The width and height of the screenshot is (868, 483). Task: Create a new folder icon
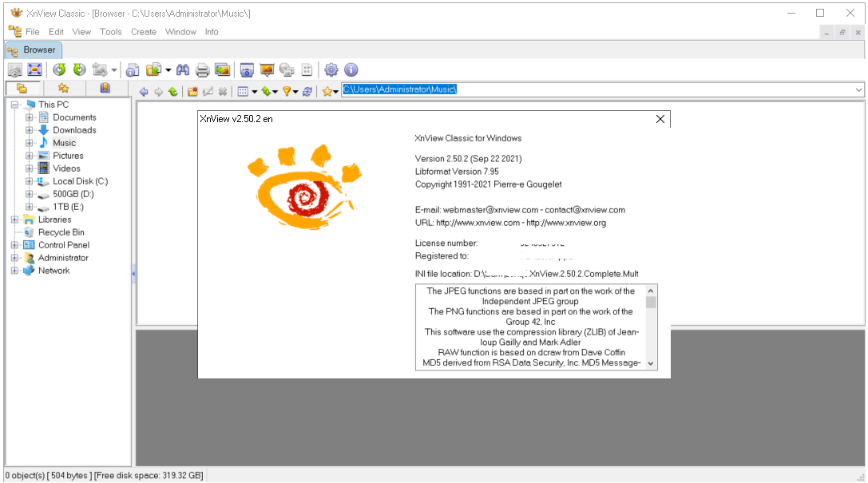coord(192,92)
